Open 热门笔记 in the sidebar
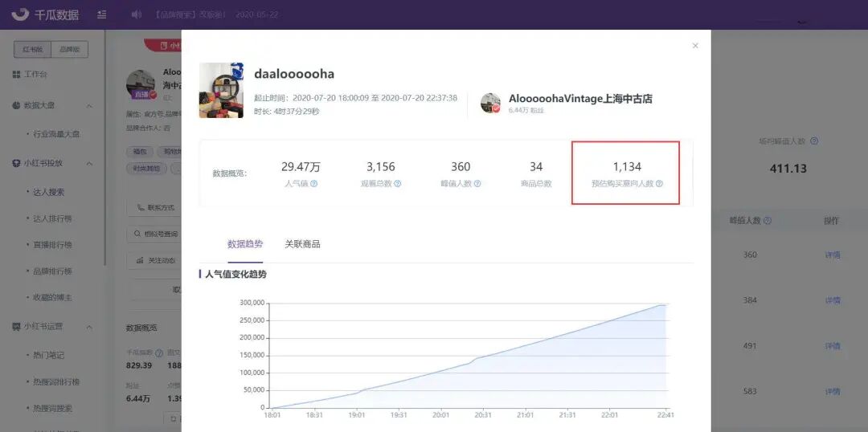Screen dimensions: 868x432 pos(49,355)
